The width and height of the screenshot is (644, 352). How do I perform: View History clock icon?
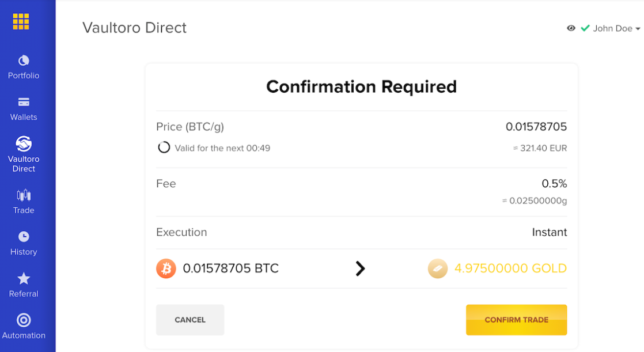pos(24,237)
